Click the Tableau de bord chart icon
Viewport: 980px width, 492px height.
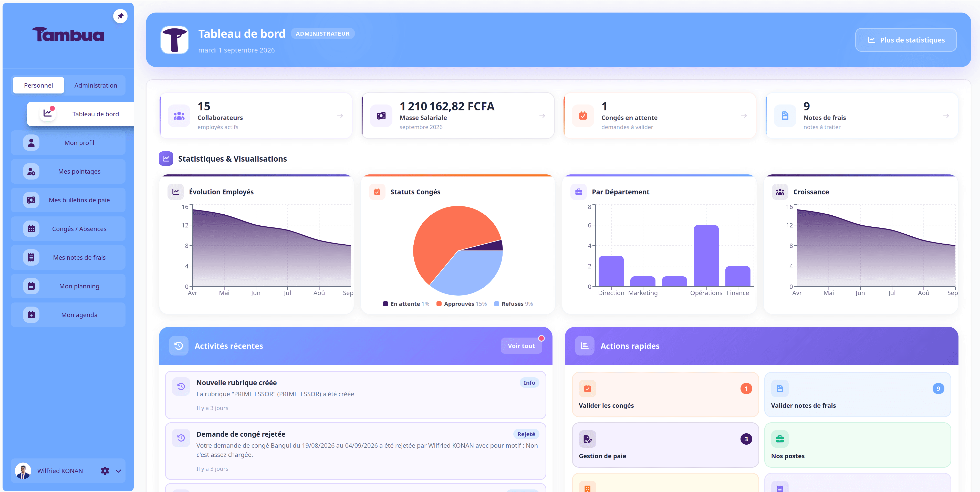pos(48,113)
